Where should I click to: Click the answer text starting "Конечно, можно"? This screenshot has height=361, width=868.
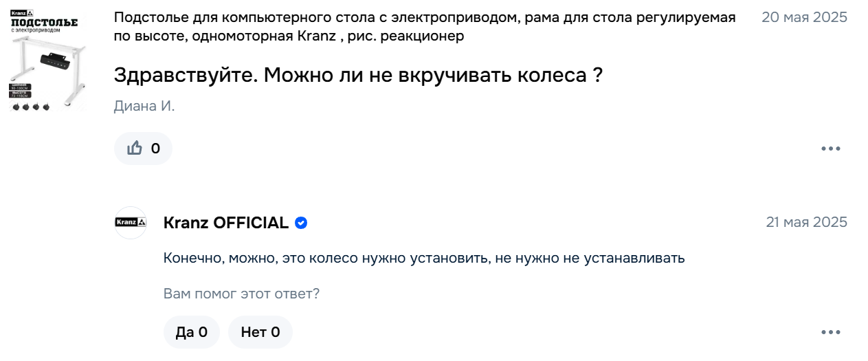(x=424, y=259)
